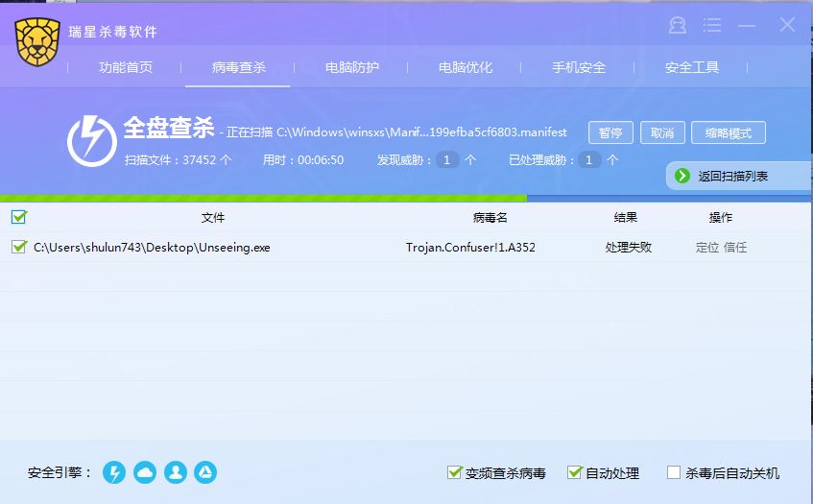Open the 电脑防护 tab

pos(352,67)
